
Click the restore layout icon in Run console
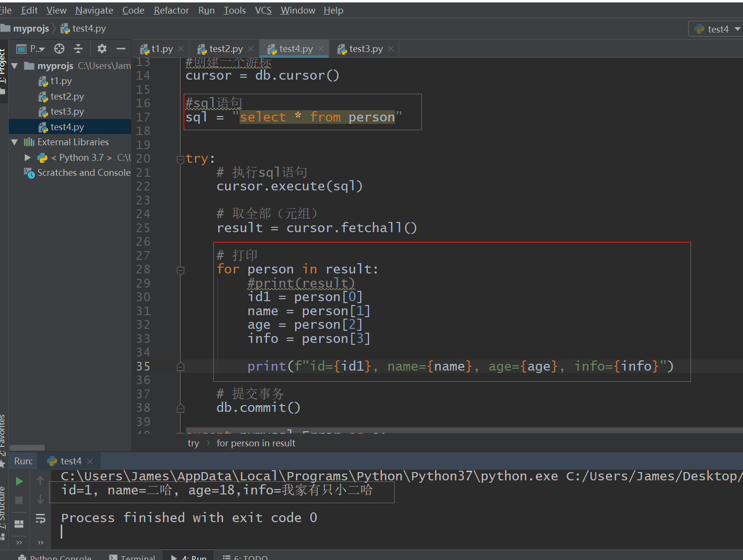coord(18,524)
